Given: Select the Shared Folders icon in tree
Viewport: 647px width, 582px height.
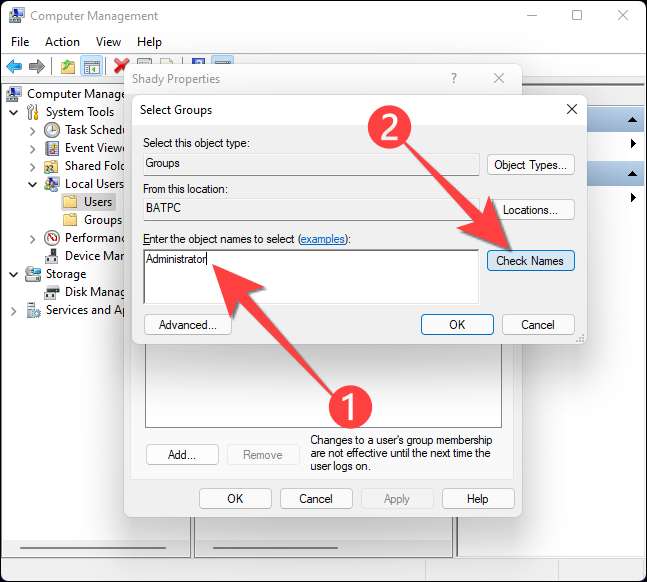Looking at the screenshot, I should (x=51, y=166).
